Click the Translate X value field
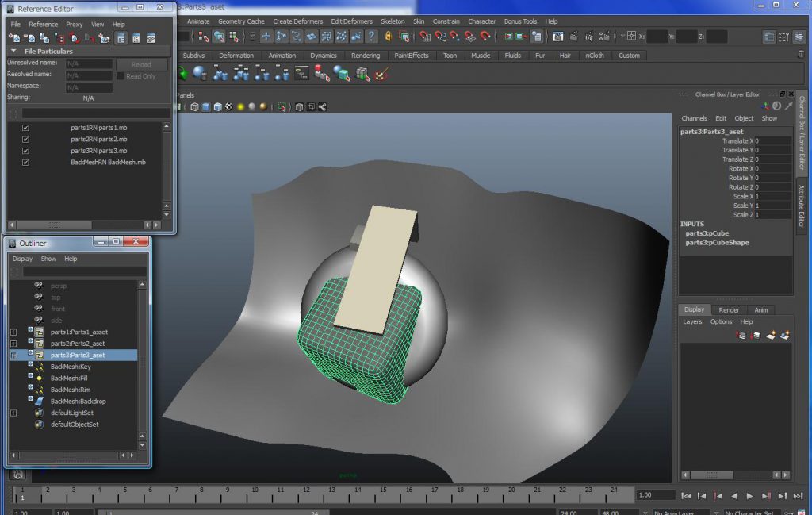The image size is (812, 515). (x=772, y=141)
